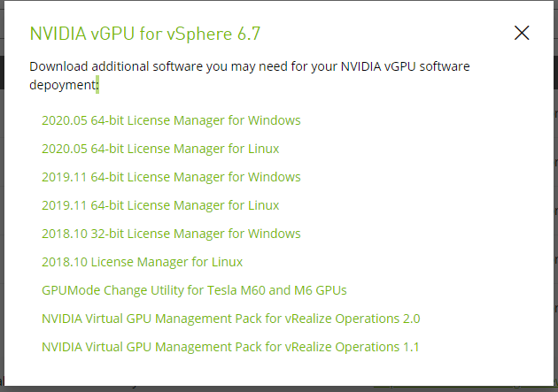
Task: Click the green highlighted colon after "depoyment"
Action: 97,86
